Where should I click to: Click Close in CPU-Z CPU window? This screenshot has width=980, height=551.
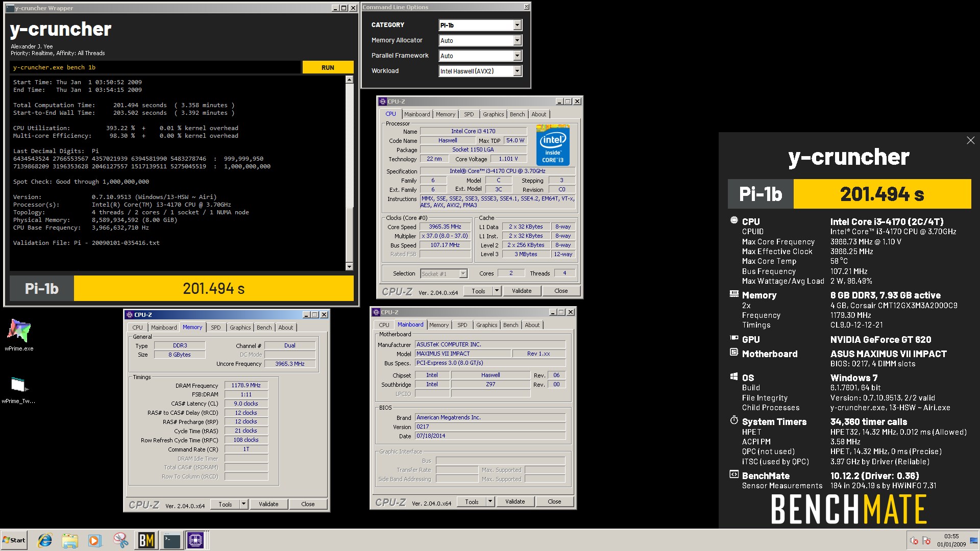coord(561,291)
